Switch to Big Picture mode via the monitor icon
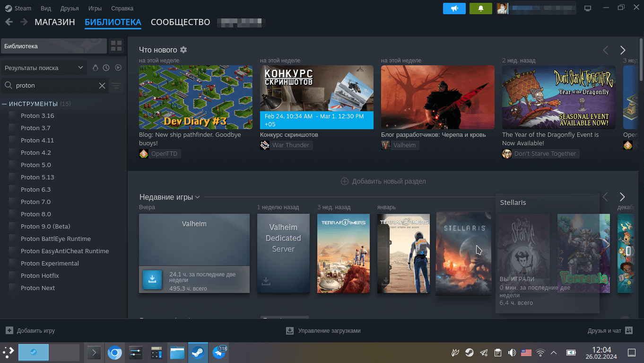The width and height of the screenshot is (644, 363). pos(588,9)
